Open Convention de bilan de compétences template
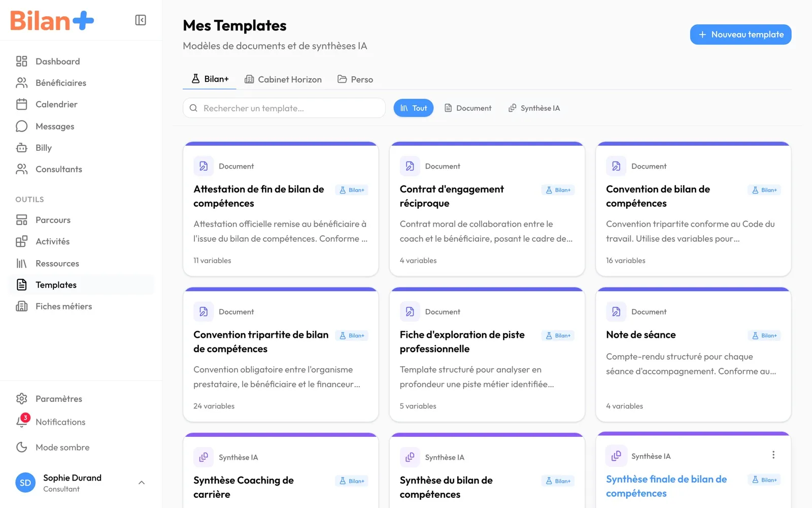The width and height of the screenshot is (812, 508). tap(693, 209)
